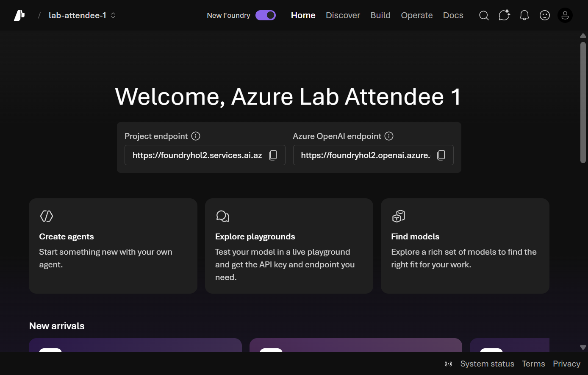The image size is (588, 375).
Task: Open the search icon in top bar
Action: (x=484, y=16)
